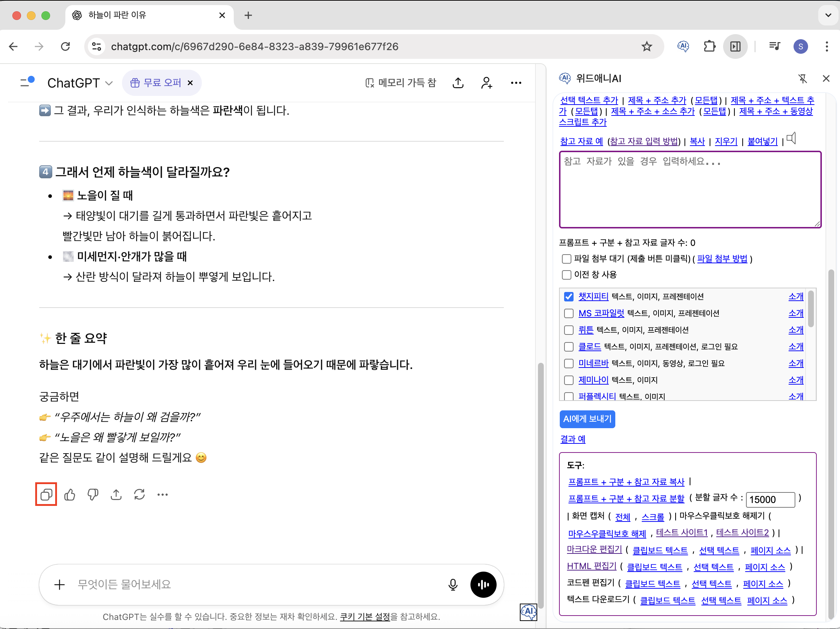Regenerate the response with refresh icon
840x629 pixels.
pyautogui.click(x=139, y=495)
